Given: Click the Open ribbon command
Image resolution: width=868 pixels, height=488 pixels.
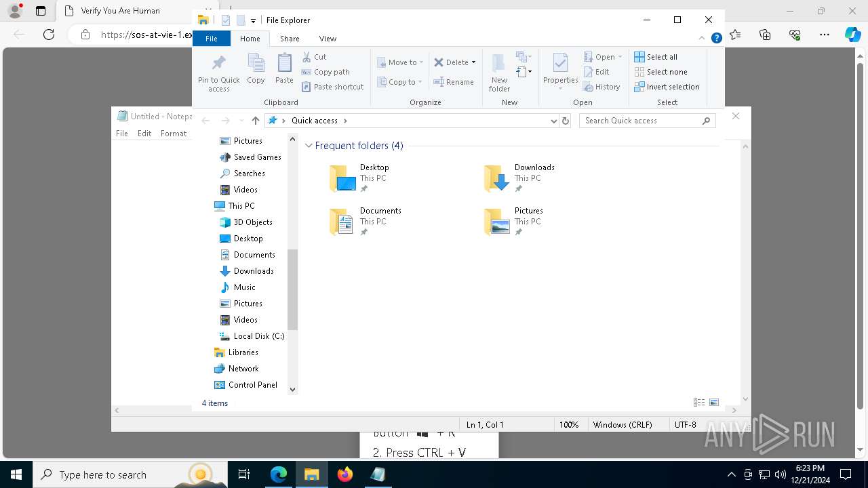Looking at the screenshot, I should (603, 57).
